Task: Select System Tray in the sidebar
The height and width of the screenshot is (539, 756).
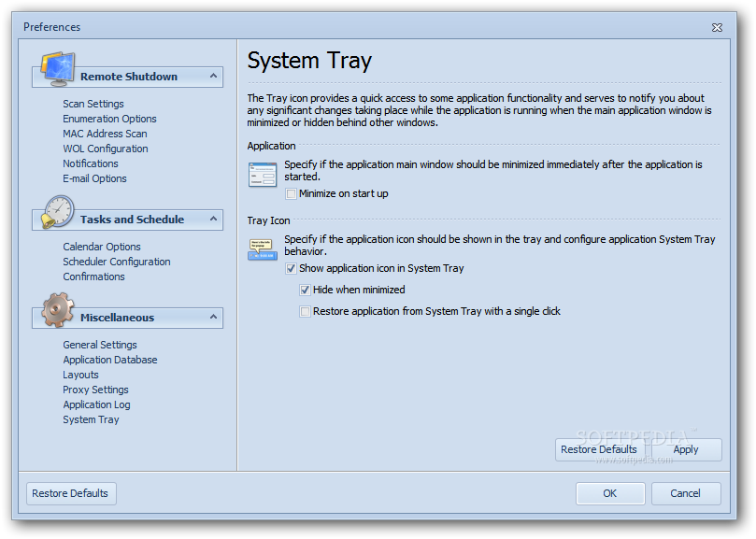Action: point(91,419)
